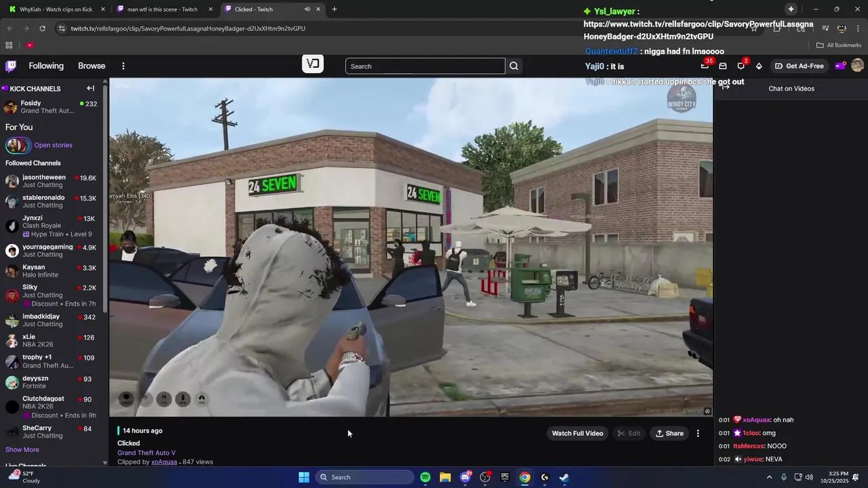Open the Windows Start menu
The height and width of the screenshot is (488, 868).
tap(304, 477)
